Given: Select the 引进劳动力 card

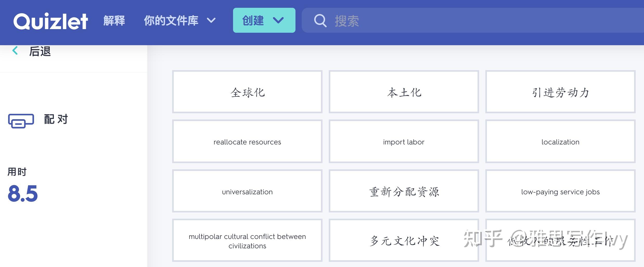Looking at the screenshot, I should [560, 92].
